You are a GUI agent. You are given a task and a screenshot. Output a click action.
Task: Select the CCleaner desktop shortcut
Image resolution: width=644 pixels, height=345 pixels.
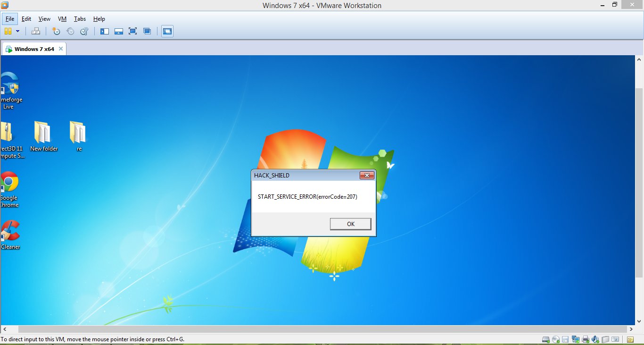click(x=10, y=235)
